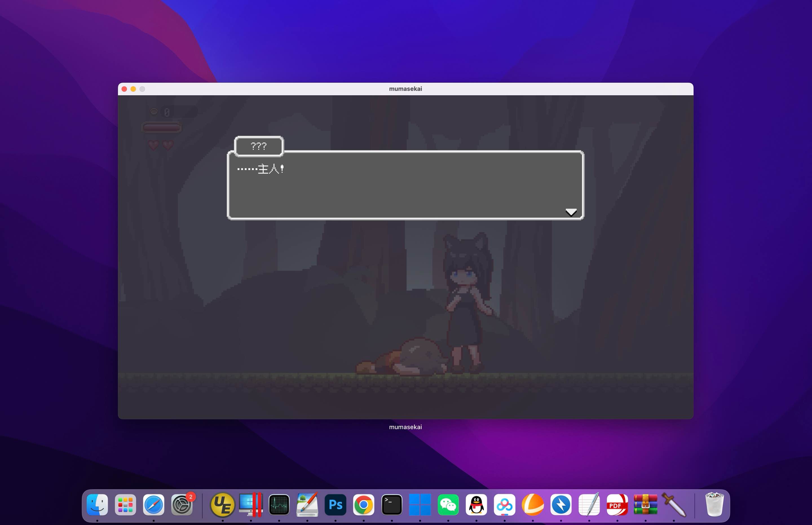Open the Trash in the dock
The image size is (812, 525).
714,504
